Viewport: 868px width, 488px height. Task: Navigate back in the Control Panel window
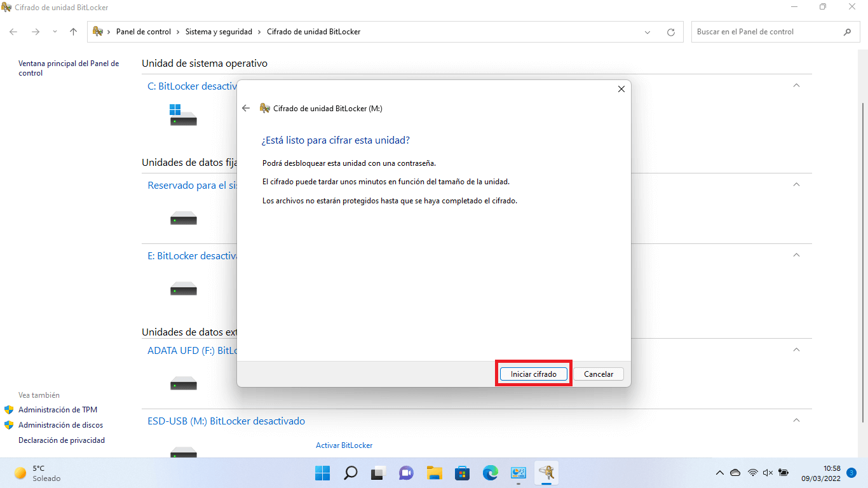click(14, 32)
